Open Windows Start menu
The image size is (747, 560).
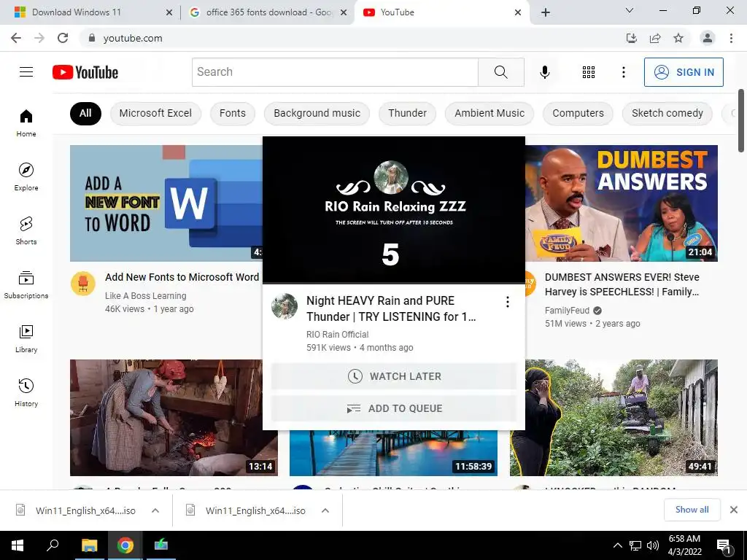point(18,545)
